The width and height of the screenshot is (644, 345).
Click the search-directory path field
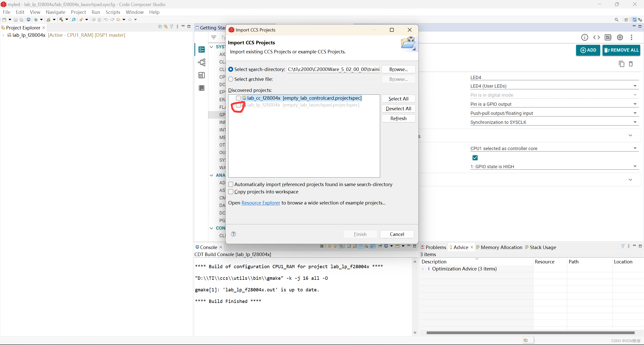(333, 69)
